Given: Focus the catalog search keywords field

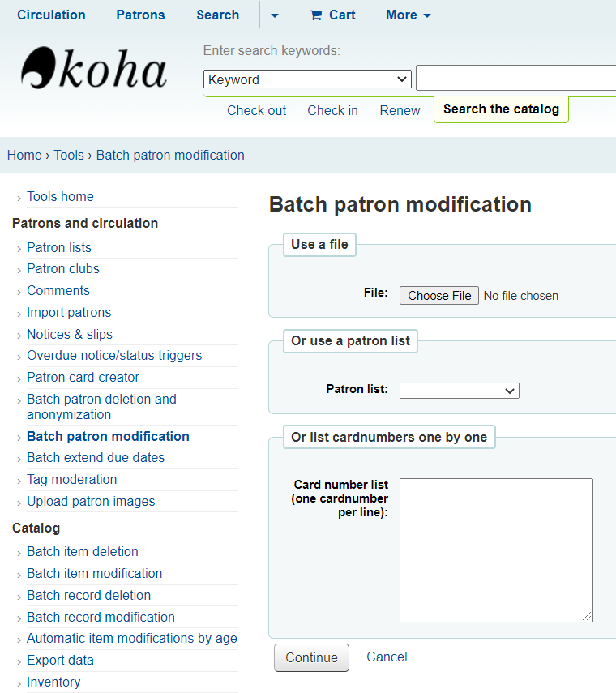Looking at the screenshot, I should [x=515, y=79].
